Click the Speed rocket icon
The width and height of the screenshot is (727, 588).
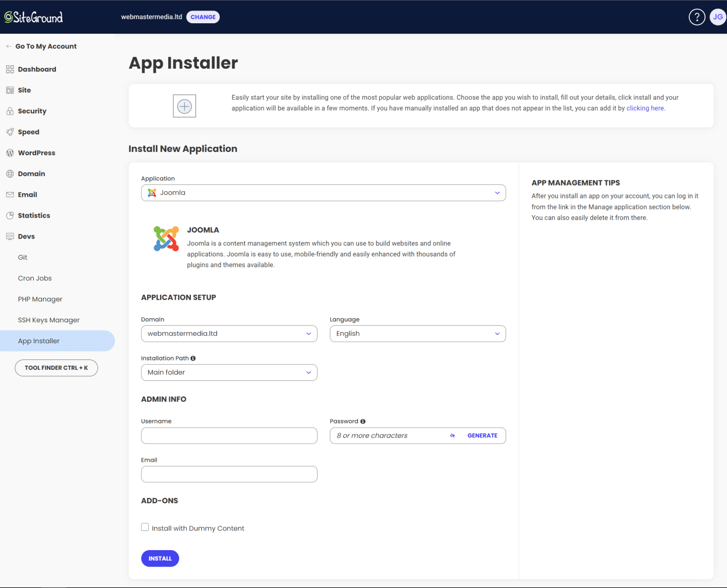(x=10, y=132)
